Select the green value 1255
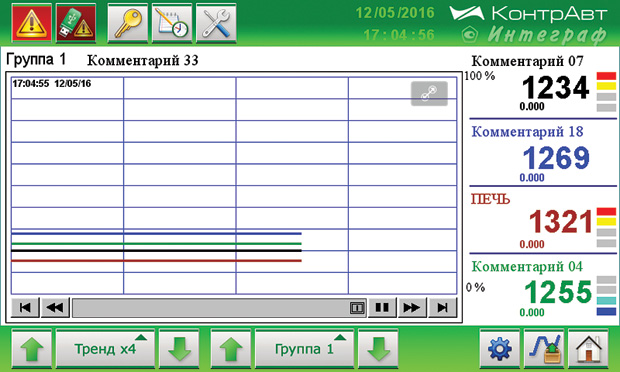Viewport: 620px width, 372px height. 558,292
